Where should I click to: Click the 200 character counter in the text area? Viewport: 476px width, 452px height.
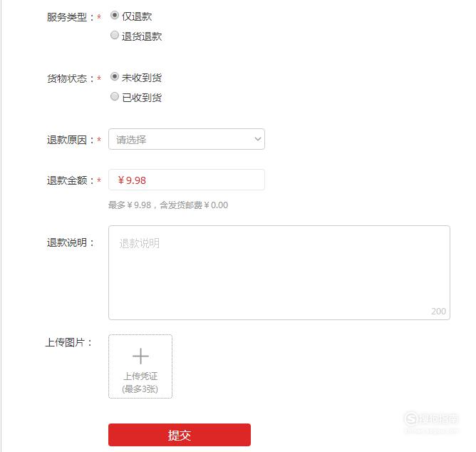438,312
